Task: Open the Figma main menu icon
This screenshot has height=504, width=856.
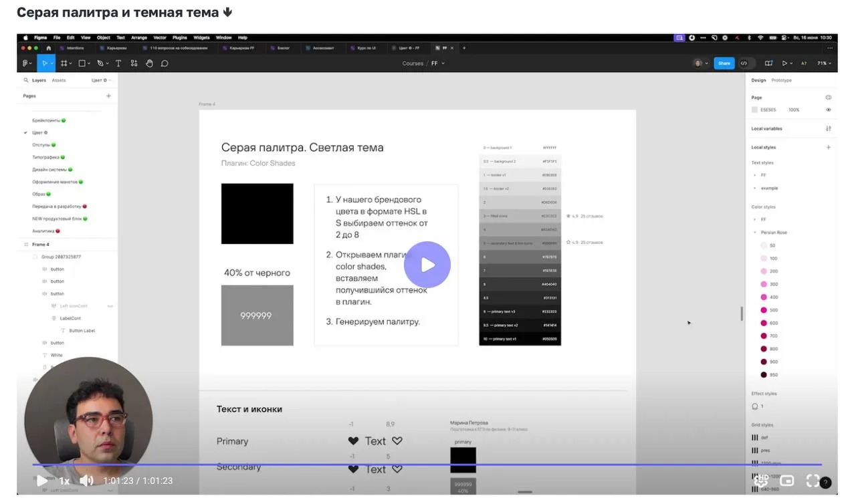Action: pos(27,63)
